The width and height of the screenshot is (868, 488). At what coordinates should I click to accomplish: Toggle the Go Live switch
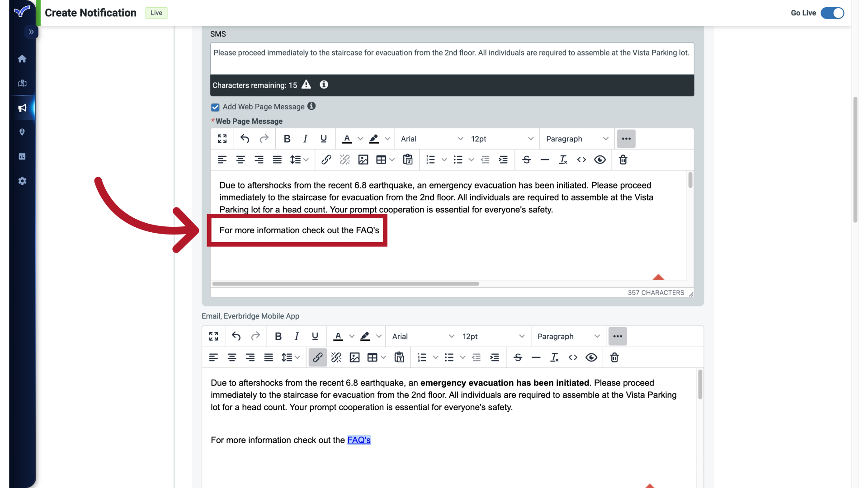[832, 13]
